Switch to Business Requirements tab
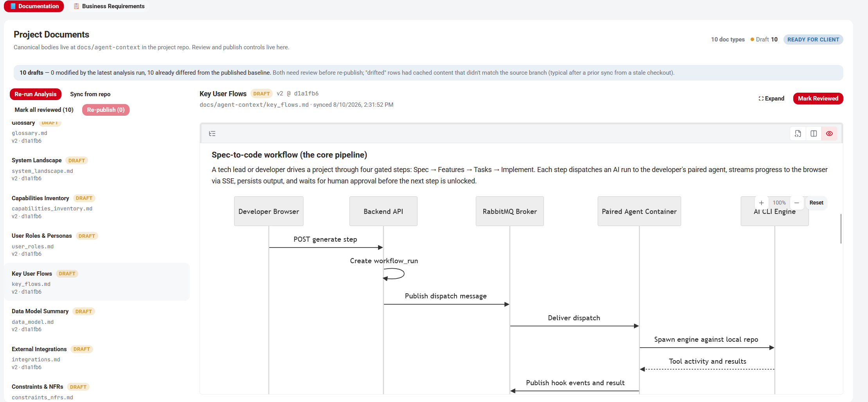 point(109,6)
